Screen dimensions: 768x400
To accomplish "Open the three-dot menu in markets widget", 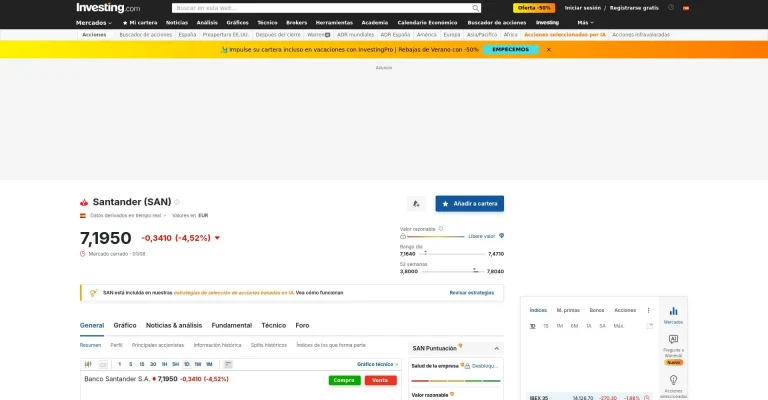I will click(x=648, y=310).
